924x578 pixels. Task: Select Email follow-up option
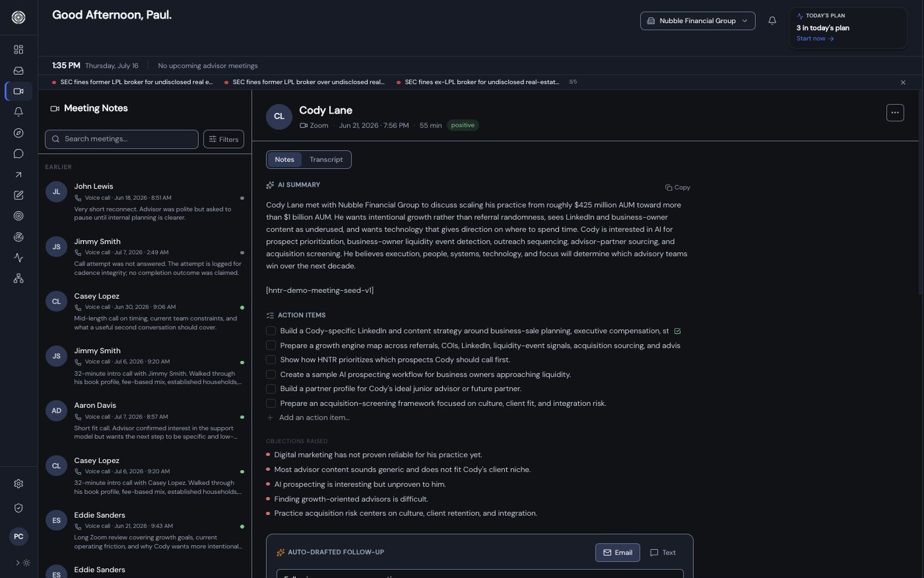[617, 552]
